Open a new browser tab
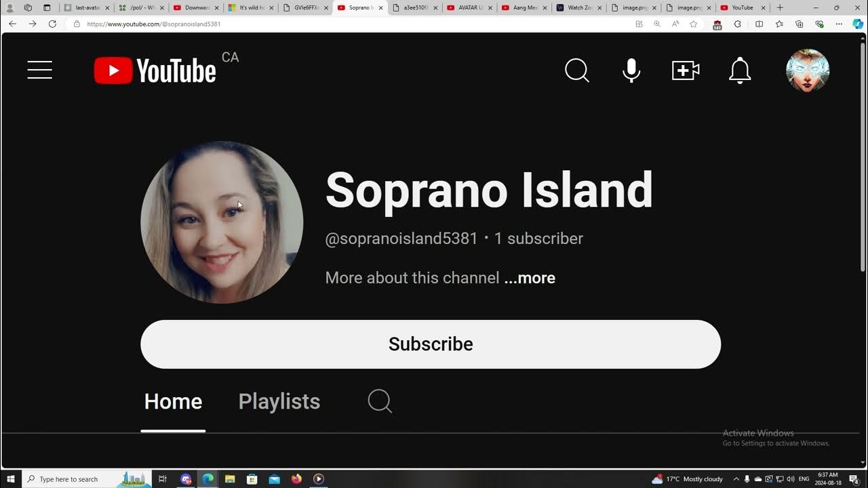 [780, 7]
